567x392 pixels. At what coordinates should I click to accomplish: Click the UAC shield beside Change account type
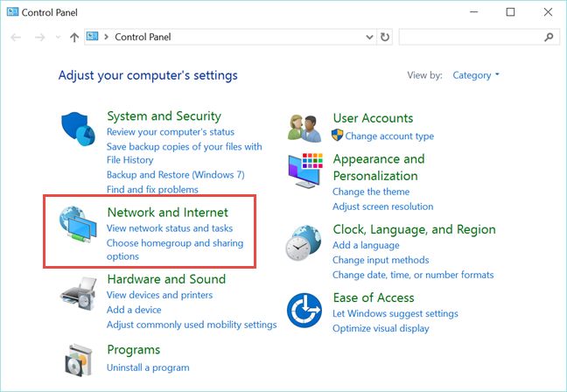click(x=337, y=136)
